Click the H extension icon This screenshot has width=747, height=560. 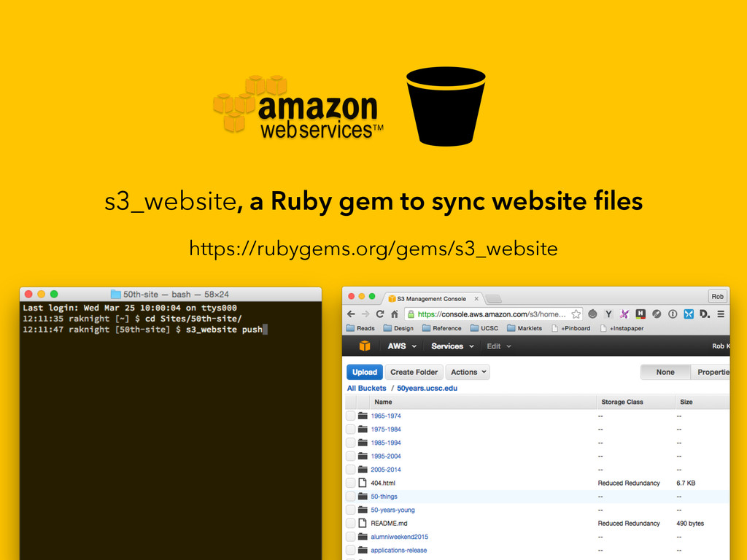pos(640,314)
